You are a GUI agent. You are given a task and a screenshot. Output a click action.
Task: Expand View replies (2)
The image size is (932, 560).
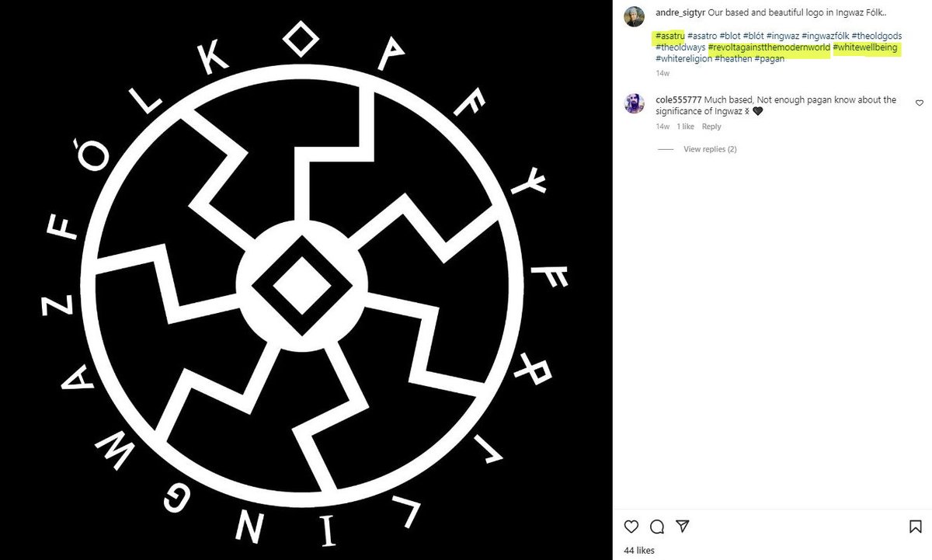pos(710,149)
